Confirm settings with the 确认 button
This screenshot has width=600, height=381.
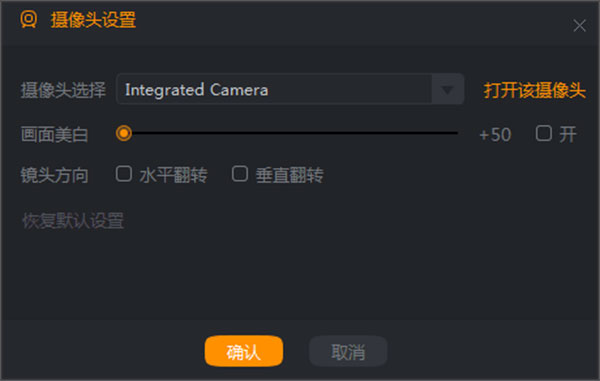(x=244, y=351)
